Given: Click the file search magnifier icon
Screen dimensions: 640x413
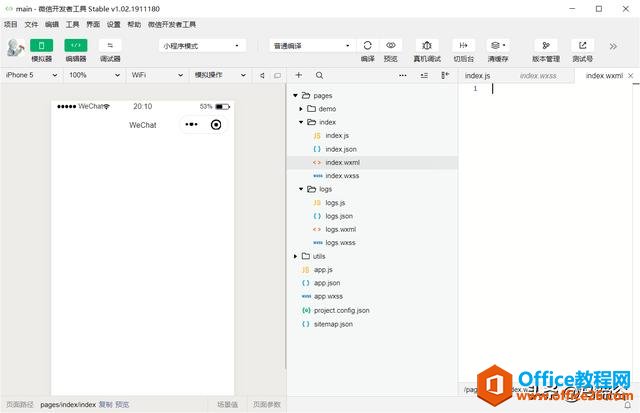Looking at the screenshot, I should 320,75.
